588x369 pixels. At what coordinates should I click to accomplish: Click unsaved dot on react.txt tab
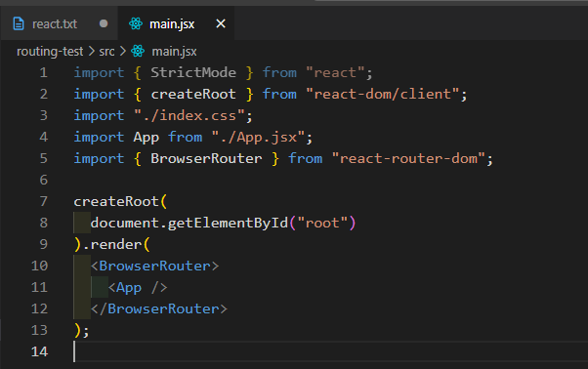[104, 23]
